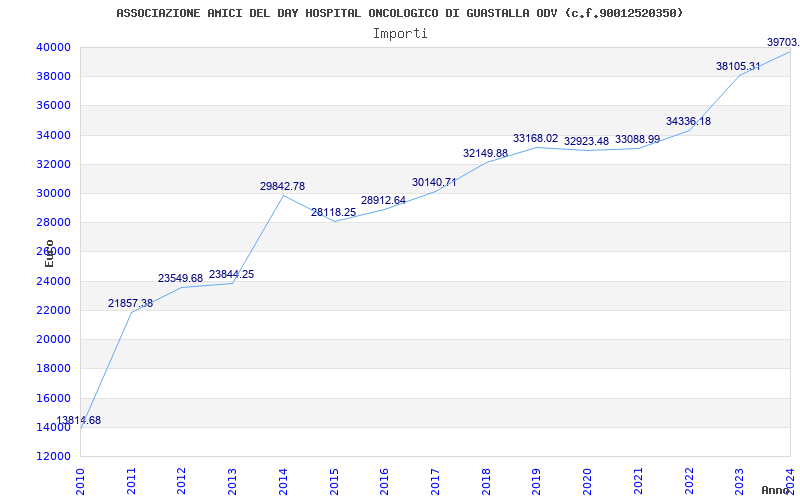This screenshot has width=800, height=500.
Task: Select the value 34336.18
Action: click(688, 121)
